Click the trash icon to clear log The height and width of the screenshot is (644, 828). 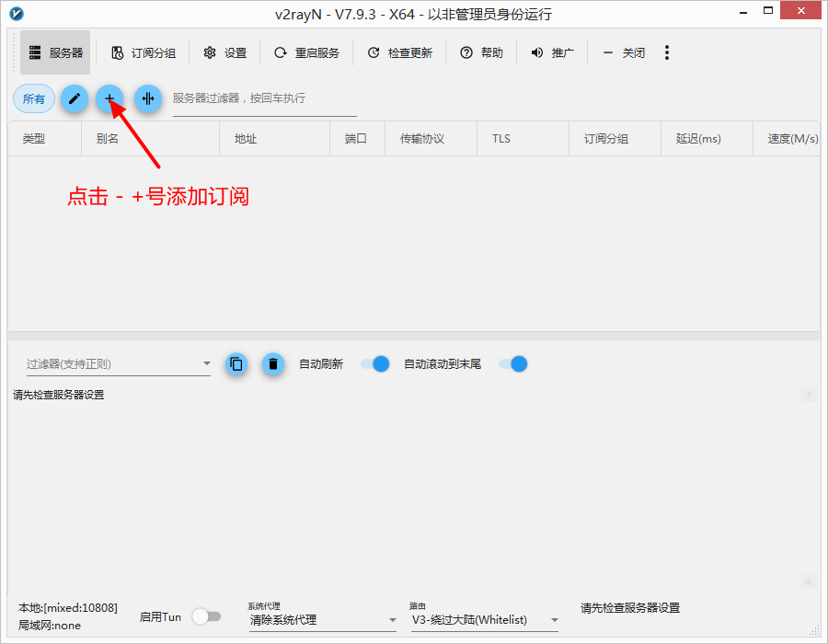point(273,364)
